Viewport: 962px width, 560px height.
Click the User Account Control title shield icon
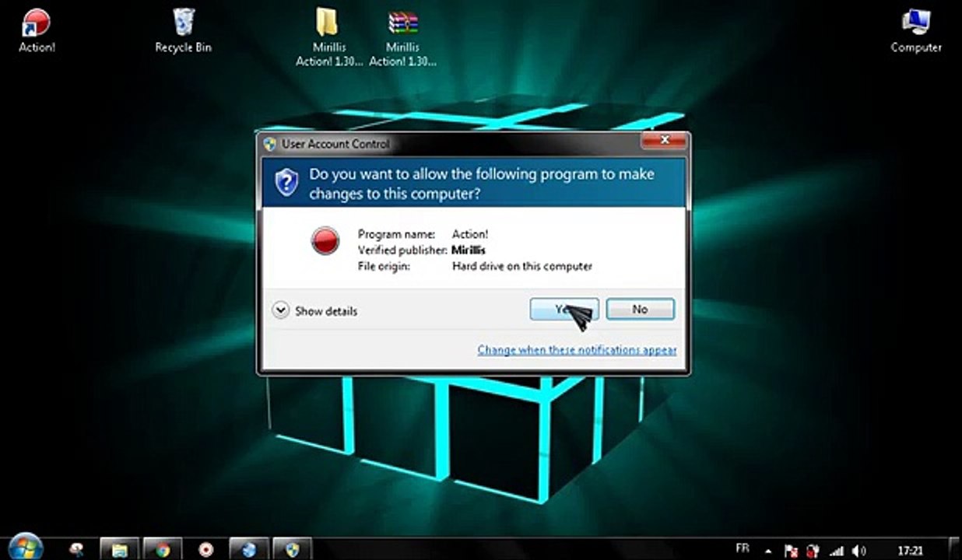(x=270, y=144)
